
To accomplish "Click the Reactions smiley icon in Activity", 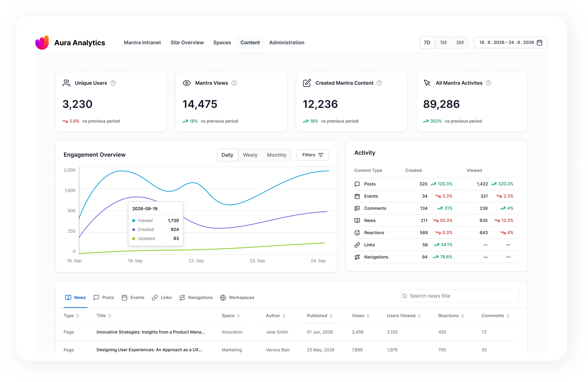I will coord(357,233).
